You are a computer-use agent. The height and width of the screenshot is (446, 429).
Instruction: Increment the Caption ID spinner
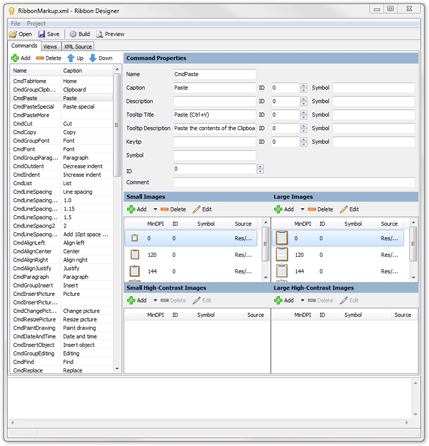tap(303, 86)
